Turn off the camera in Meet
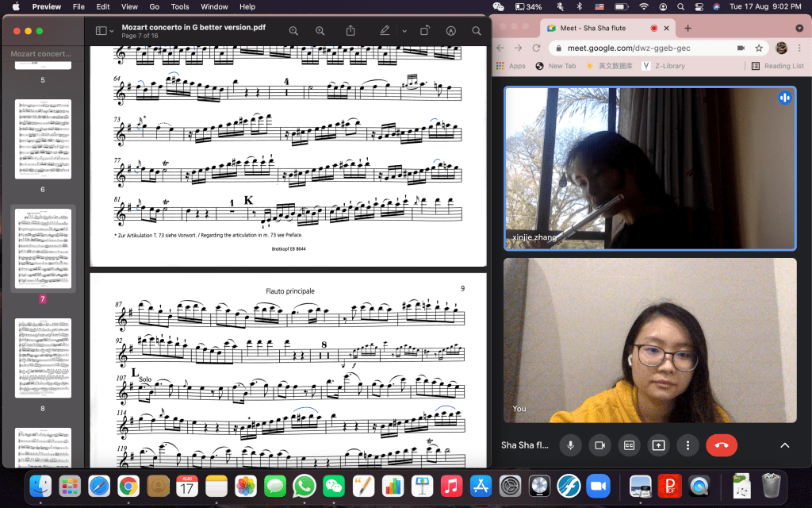 pos(599,445)
